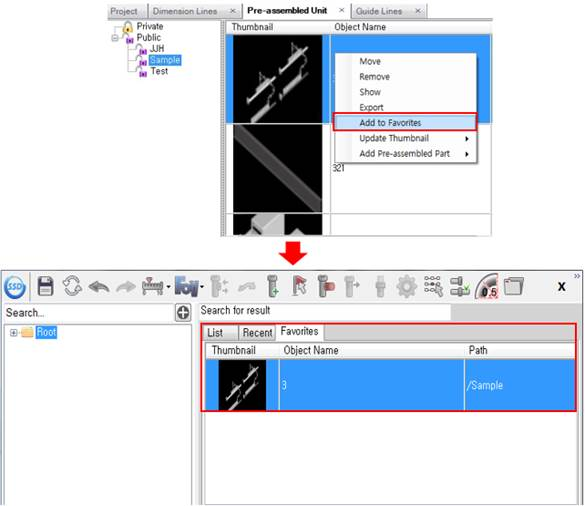The image size is (585, 506).
Task: Click the Refresh circular arrows icon
Action: [72, 287]
